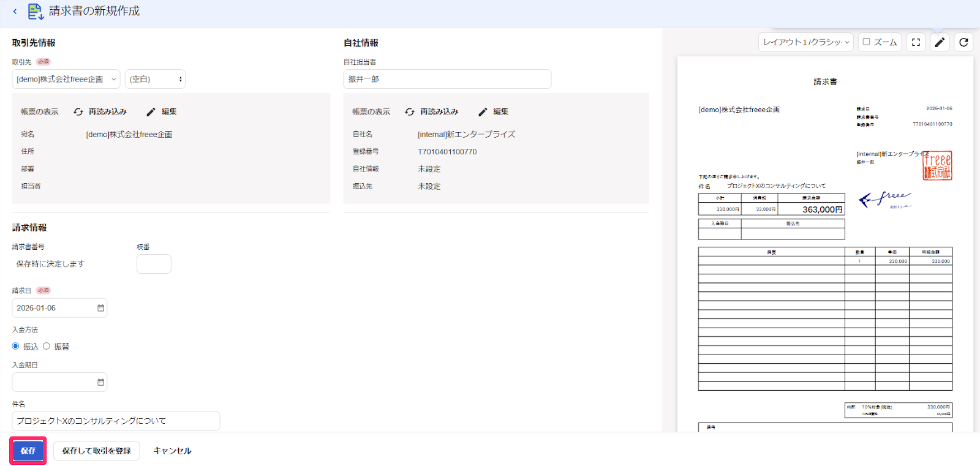
Task: Click the reload icon in 取引先情報 panel
Action: pos(78,112)
